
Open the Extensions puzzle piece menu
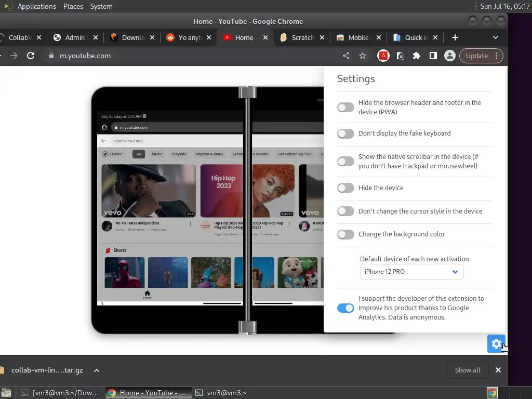416,56
